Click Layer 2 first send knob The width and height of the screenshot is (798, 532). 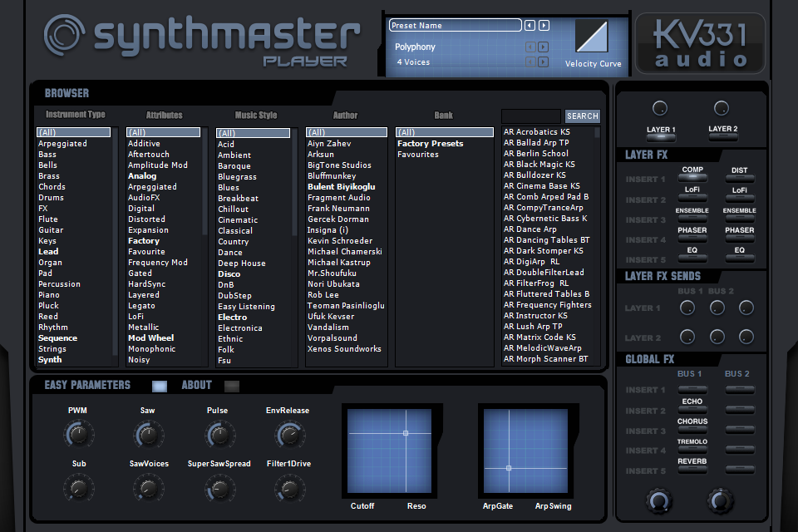(687, 337)
